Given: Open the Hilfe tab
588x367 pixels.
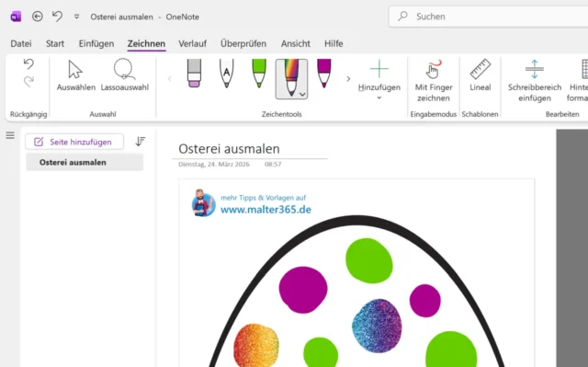Looking at the screenshot, I should coord(334,43).
